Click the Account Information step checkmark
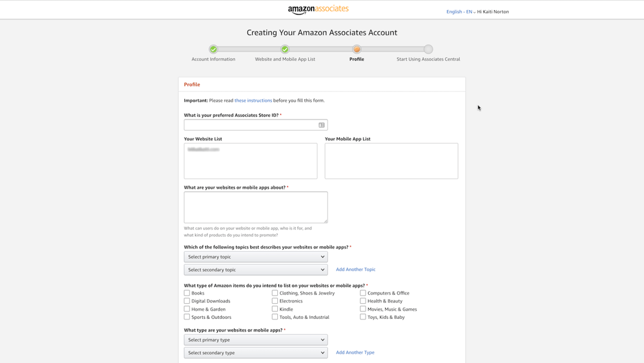644x363 pixels. [x=213, y=49]
